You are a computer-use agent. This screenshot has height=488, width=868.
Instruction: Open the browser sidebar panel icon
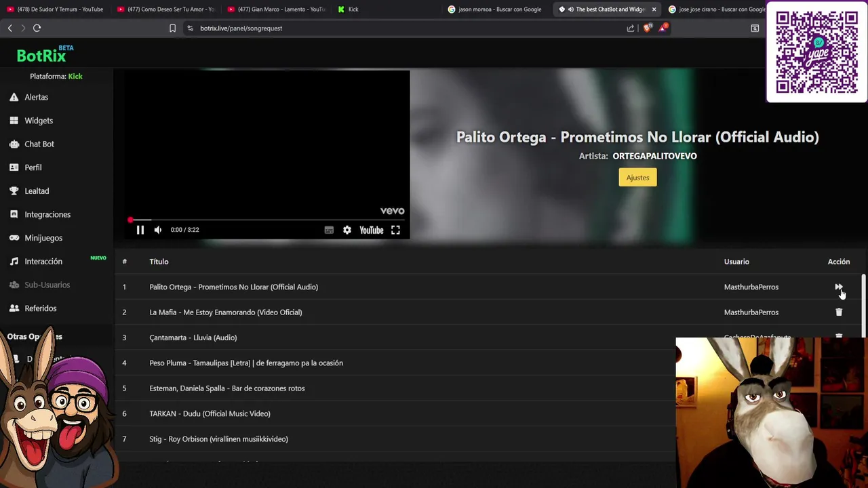pos(755,28)
